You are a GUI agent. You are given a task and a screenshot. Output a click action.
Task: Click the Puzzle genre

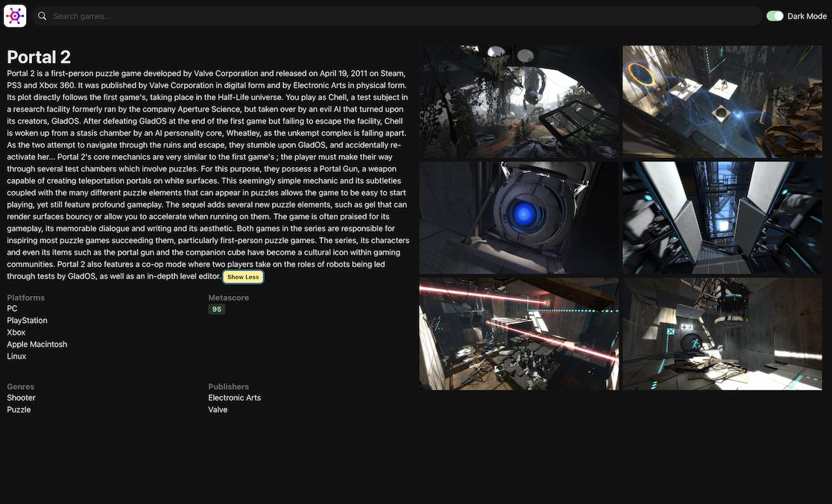click(19, 409)
